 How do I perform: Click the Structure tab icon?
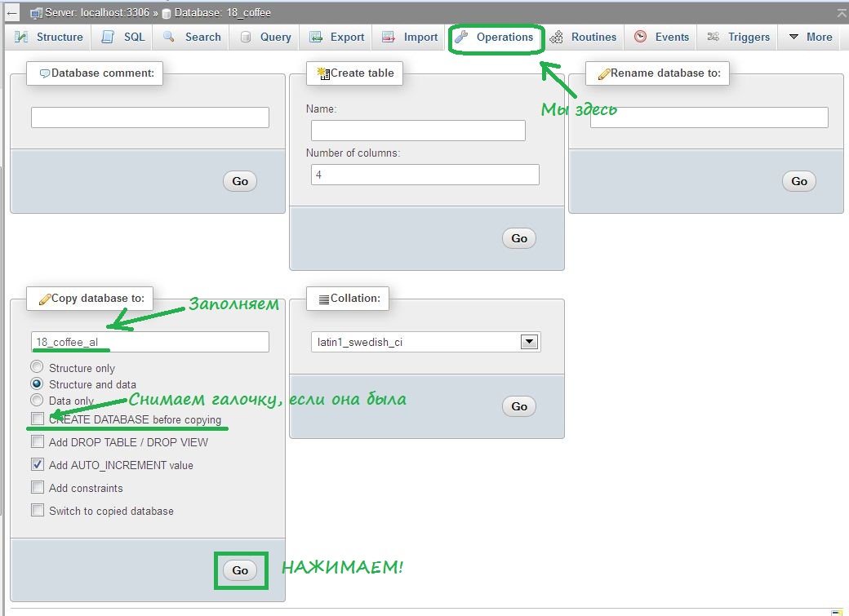21,37
